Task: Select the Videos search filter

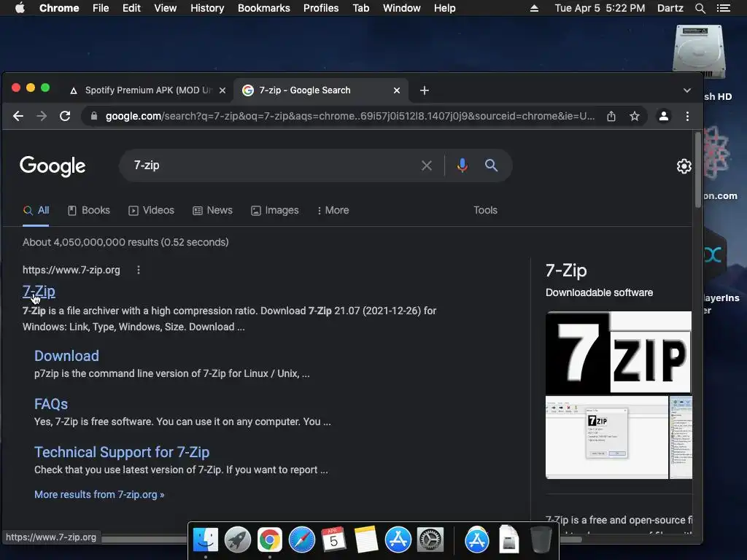Action: 152,211
